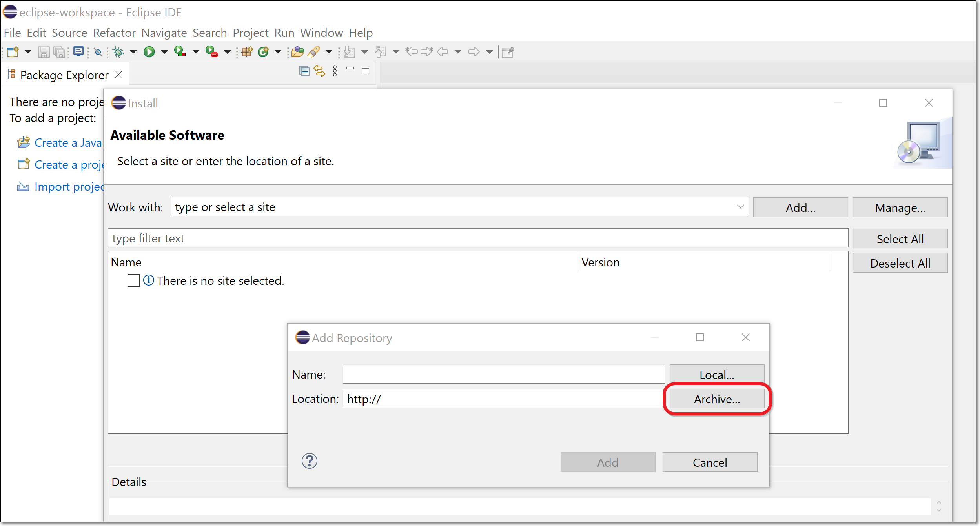Open the Navigate menu
The image size is (980, 526).
point(164,33)
